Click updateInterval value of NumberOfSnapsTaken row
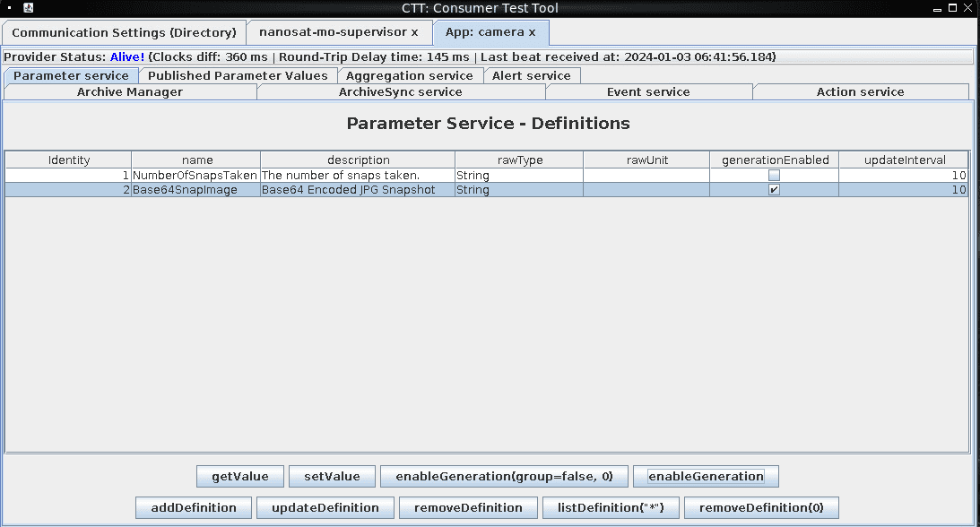Screen dimensions: 980x527 pyautogui.click(x=904, y=176)
